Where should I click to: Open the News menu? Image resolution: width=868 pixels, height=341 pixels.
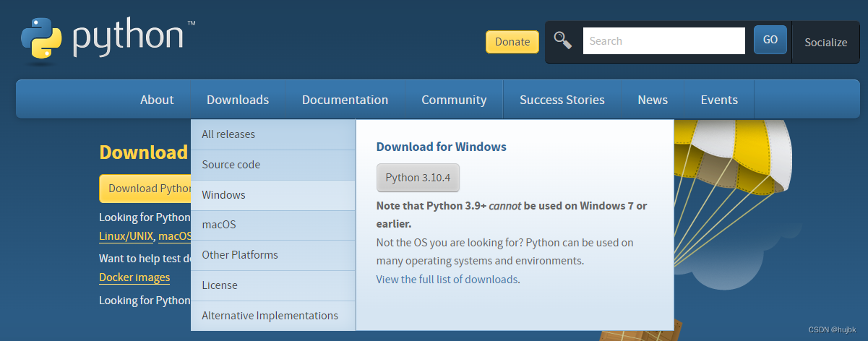pos(653,100)
